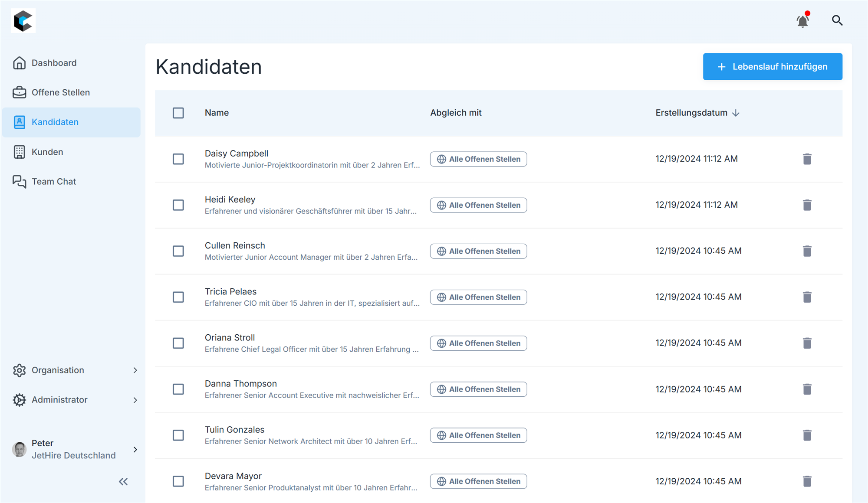The image size is (868, 503).
Task: Sort by Erstellungsdatum column arrow
Action: pos(736,113)
